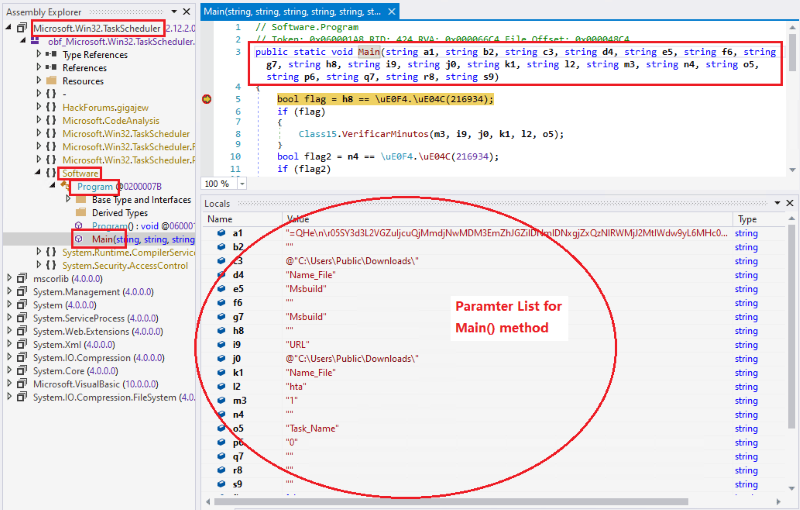Click the HackForums.gigajew namespace braces icon
This screenshot has height=510, width=800.
coord(50,107)
